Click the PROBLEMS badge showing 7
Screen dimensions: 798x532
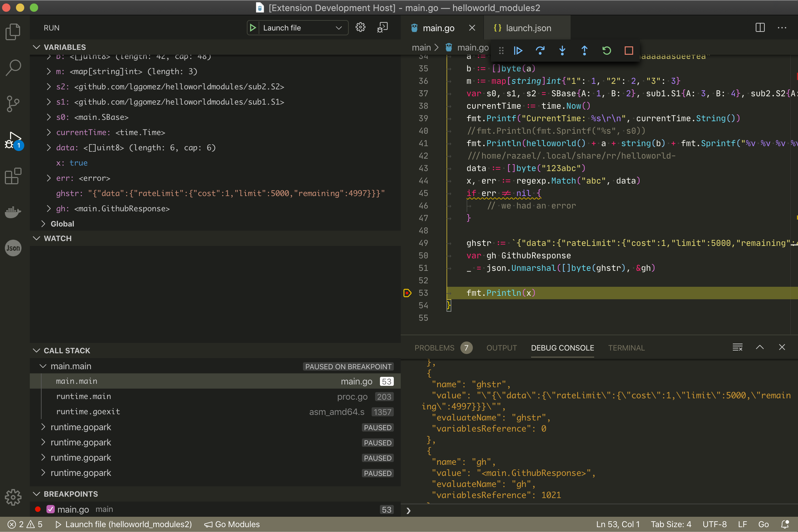tap(466, 348)
